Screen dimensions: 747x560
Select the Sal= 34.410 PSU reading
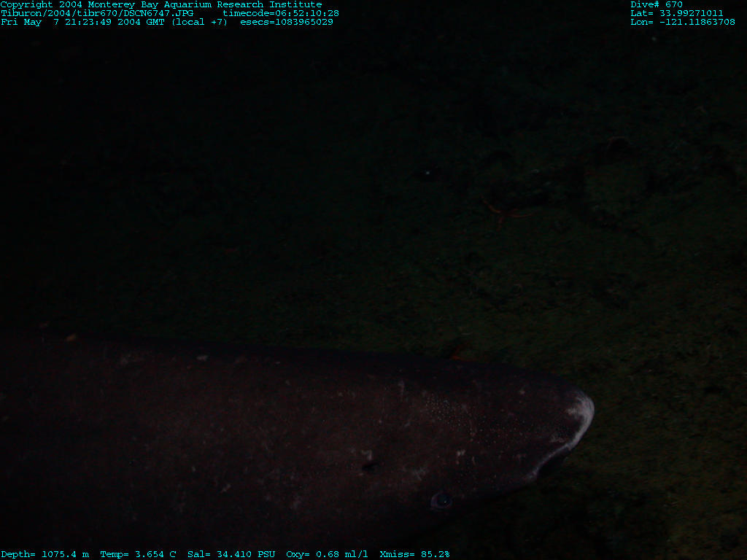pyautogui.click(x=231, y=554)
